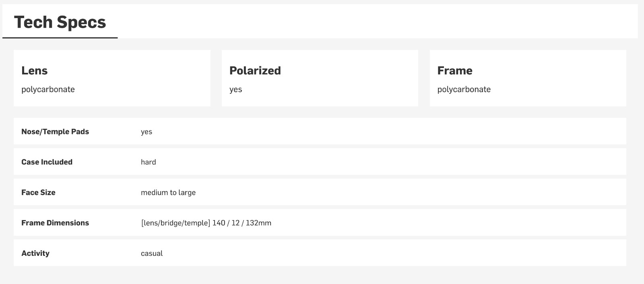Click the hard case value
This screenshot has height=284, width=644.
point(148,162)
